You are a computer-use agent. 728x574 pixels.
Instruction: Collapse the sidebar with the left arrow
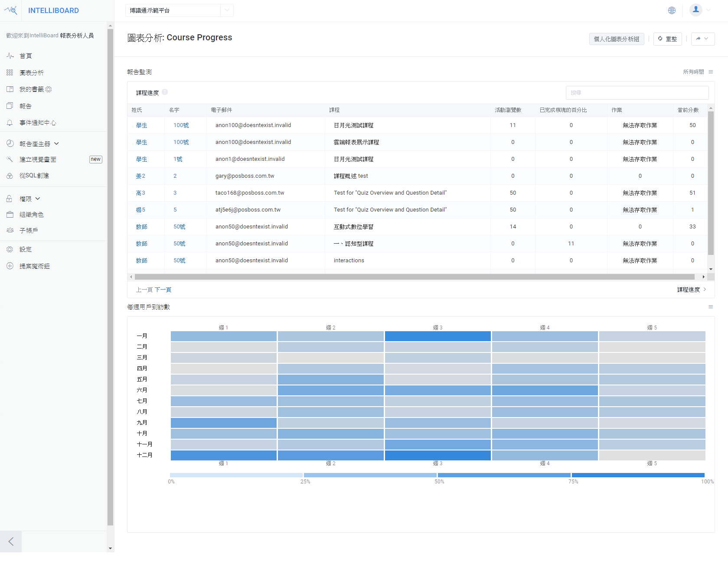pos(11,541)
